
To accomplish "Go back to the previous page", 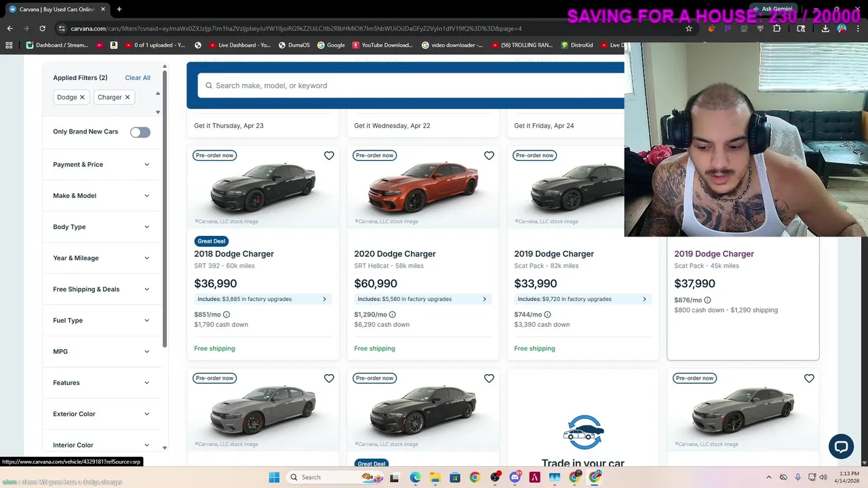I will (x=9, y=28).
